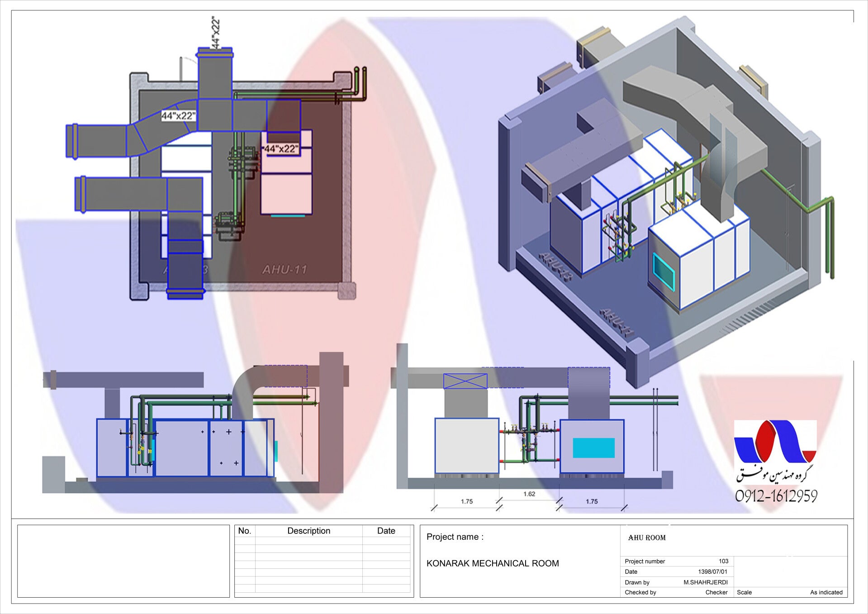The image size is (868, 614).
Task: Click the "Project name :" label
Action: (x=455, y=537)
